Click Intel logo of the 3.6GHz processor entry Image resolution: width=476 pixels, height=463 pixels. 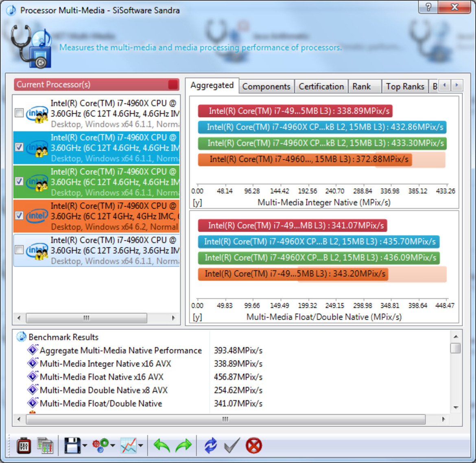[37, 251]
